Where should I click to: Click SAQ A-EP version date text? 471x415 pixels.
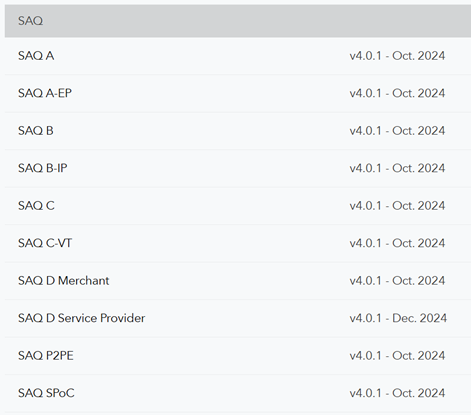click(397, 93)
